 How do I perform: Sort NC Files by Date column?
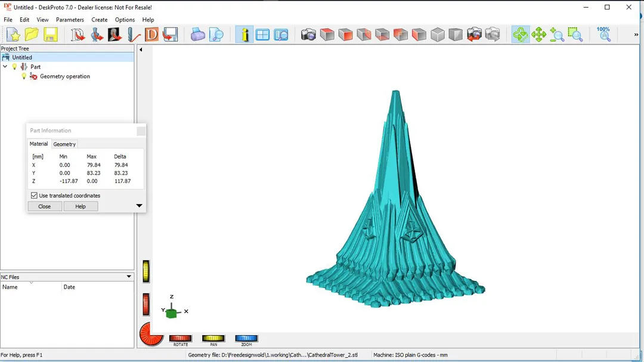98,287
